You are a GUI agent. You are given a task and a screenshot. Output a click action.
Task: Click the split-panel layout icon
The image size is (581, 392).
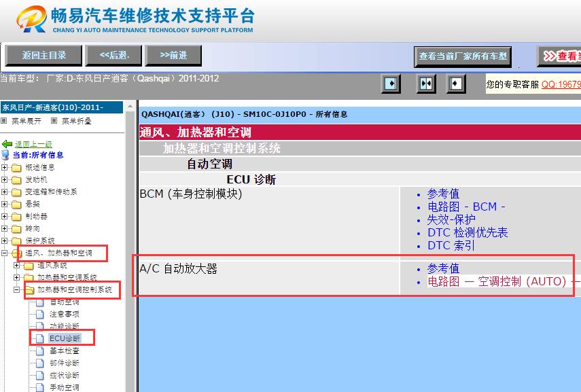[x=426, y=84]
